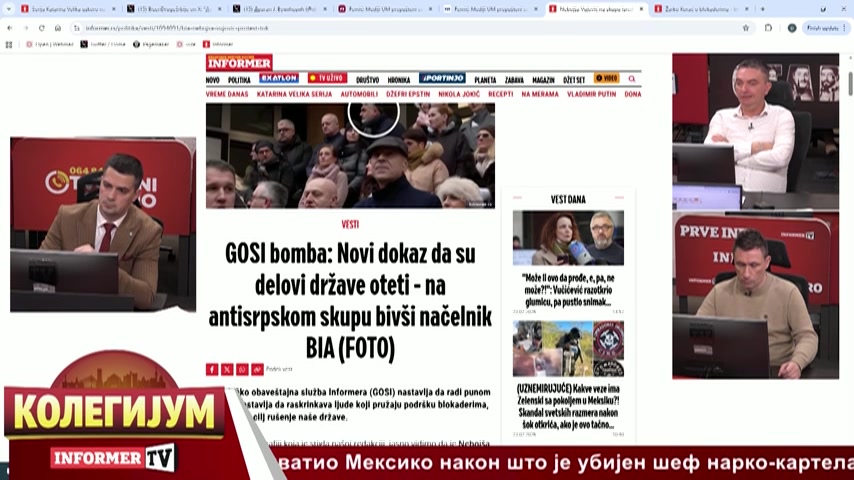The width and height of the screenshot is (854, 480).
Task: Go back using browser back arrow
Action: [9, 28]
